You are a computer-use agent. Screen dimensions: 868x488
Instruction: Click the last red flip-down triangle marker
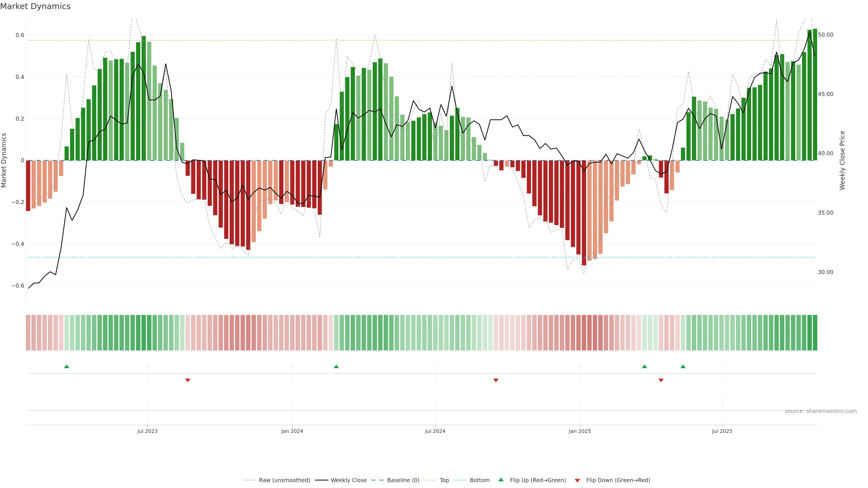click(661, 380)
